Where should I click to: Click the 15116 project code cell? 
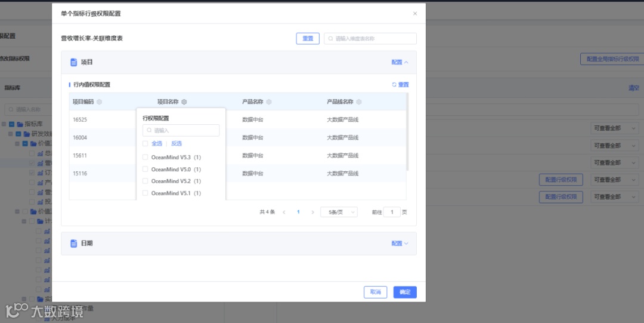80,173
